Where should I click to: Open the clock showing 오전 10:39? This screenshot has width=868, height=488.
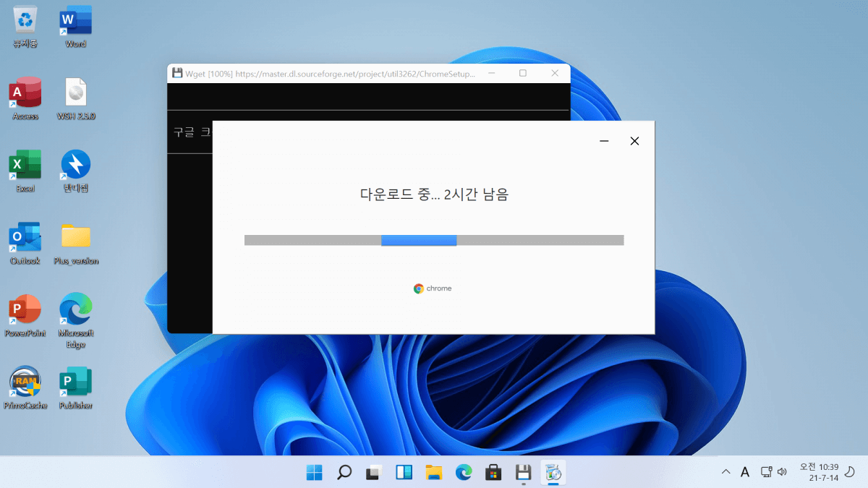click(x=819, y=472)
